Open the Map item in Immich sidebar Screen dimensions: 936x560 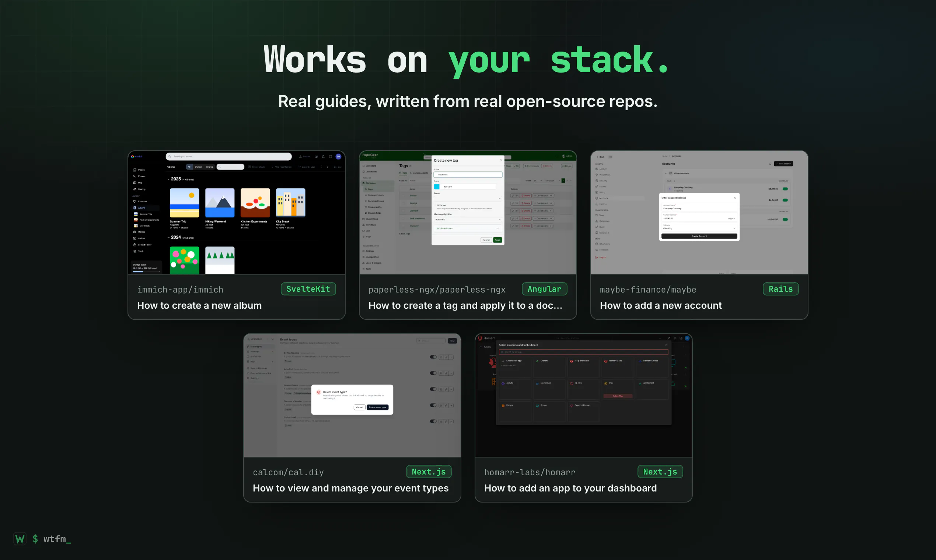coord(137,183)
